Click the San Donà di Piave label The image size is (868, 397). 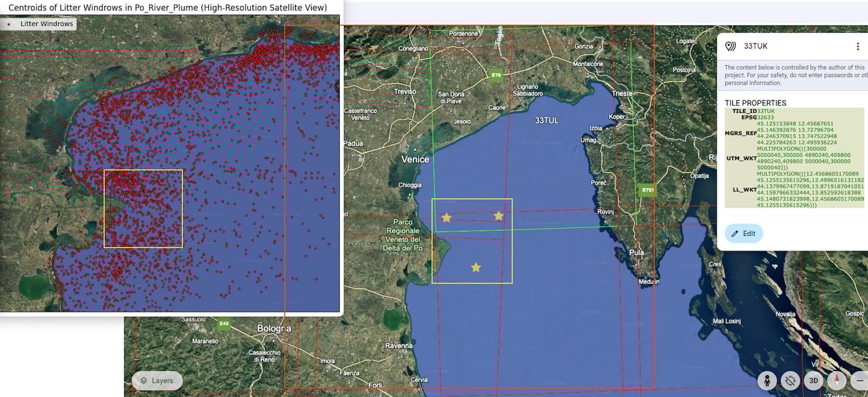coord(451,98)
